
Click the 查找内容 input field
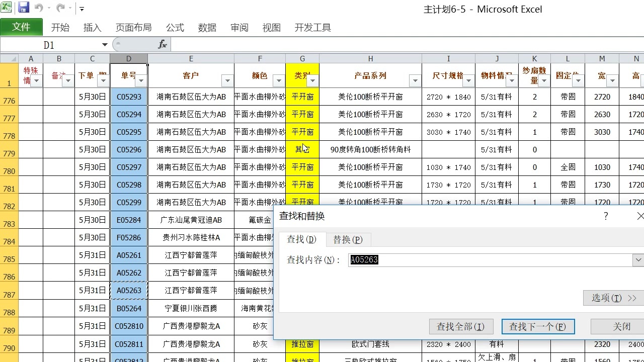coord(491,260)
